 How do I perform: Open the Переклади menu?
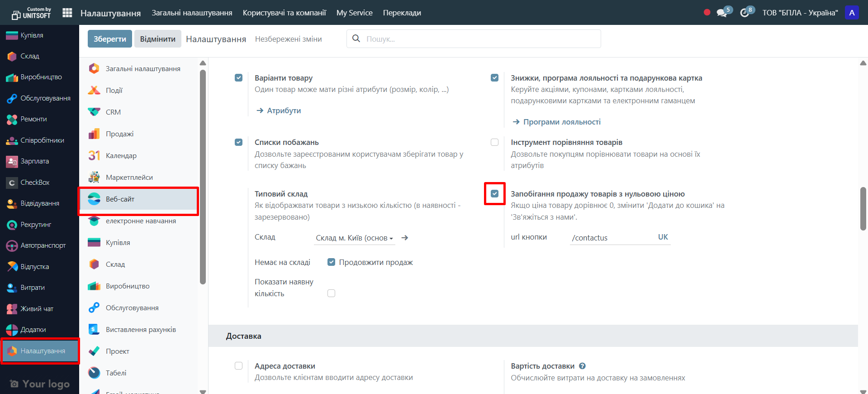tap(402, 13)
